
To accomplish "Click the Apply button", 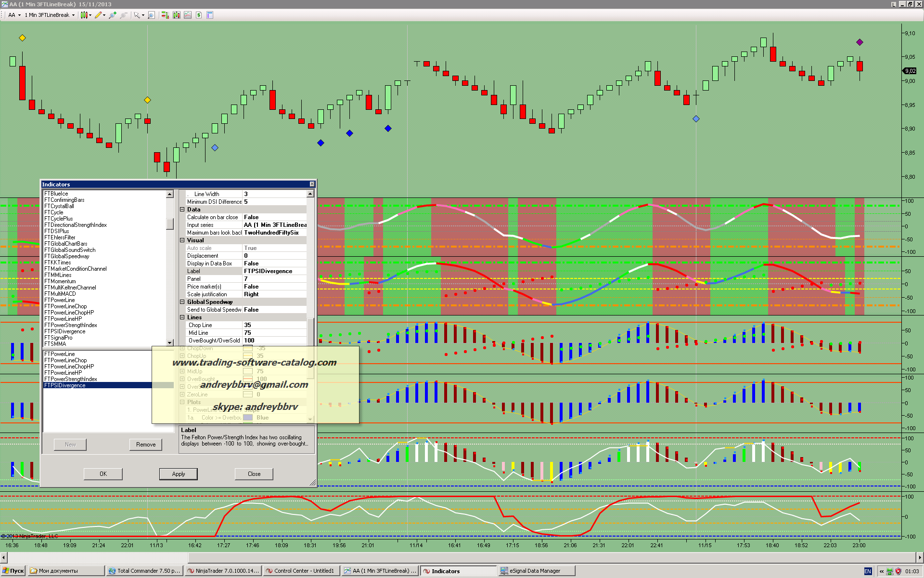I will (x=178, y=474).
